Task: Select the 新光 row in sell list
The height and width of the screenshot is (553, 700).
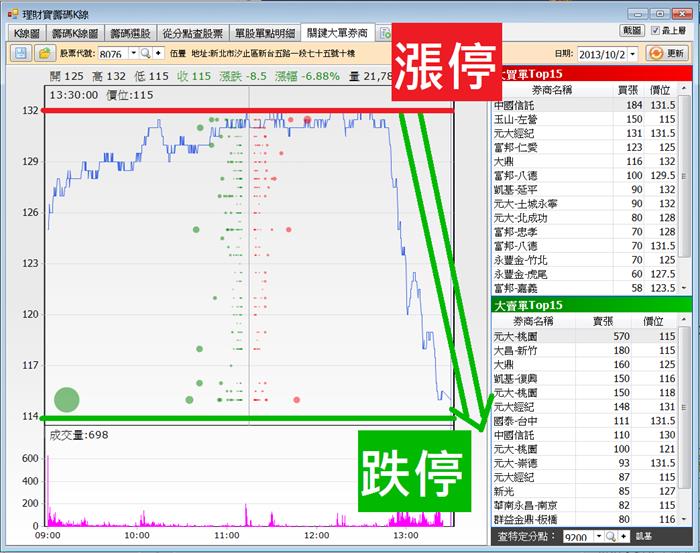Action: pos(585,491)
